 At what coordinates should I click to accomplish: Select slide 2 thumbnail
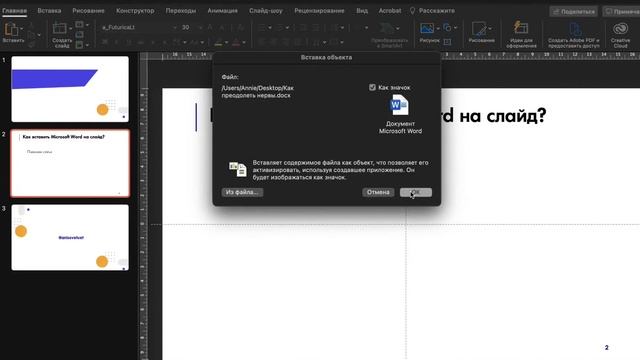point(70,163)
